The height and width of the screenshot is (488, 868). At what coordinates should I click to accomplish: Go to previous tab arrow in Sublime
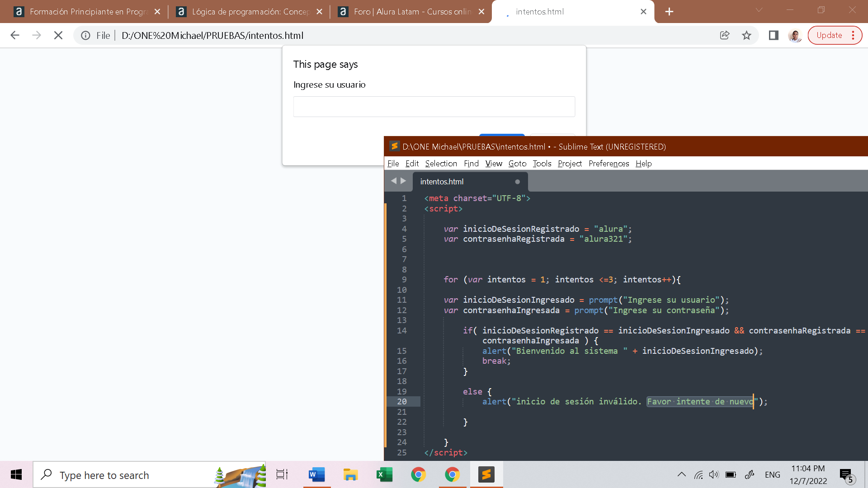(393, 181)
